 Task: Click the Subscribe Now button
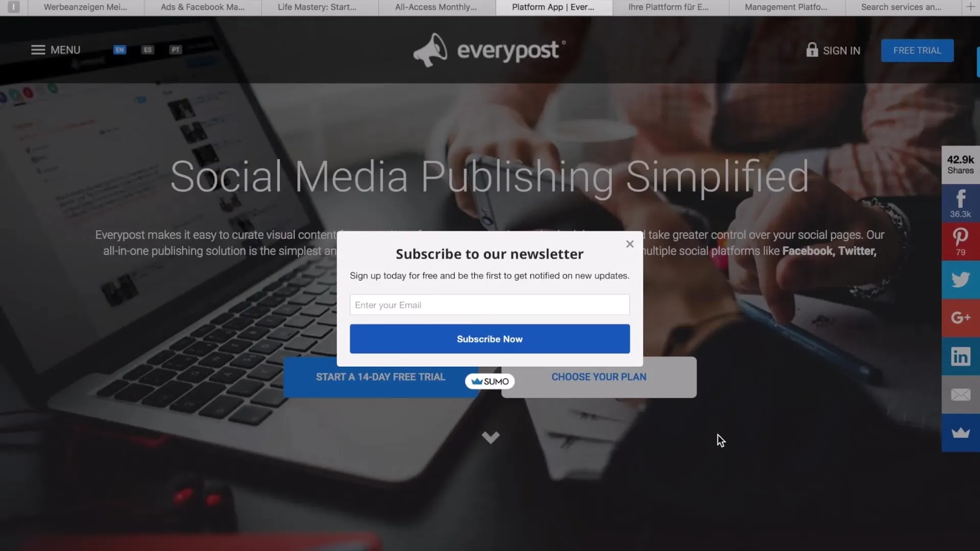(490, 338)
